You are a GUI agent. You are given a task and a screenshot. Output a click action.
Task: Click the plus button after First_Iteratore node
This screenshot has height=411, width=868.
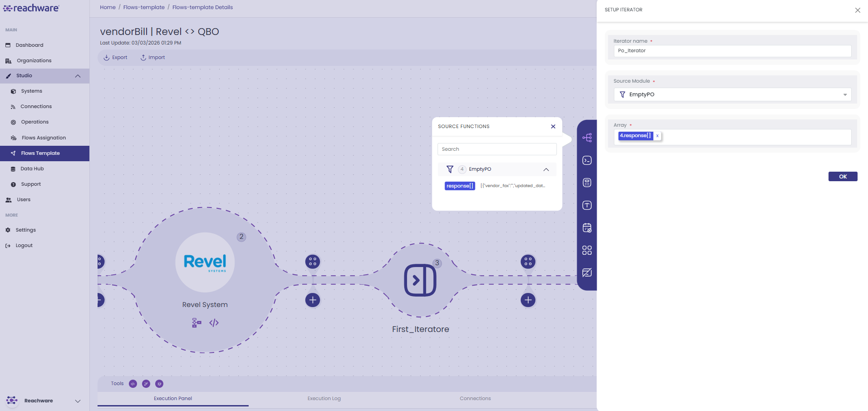tap(528, 300)
